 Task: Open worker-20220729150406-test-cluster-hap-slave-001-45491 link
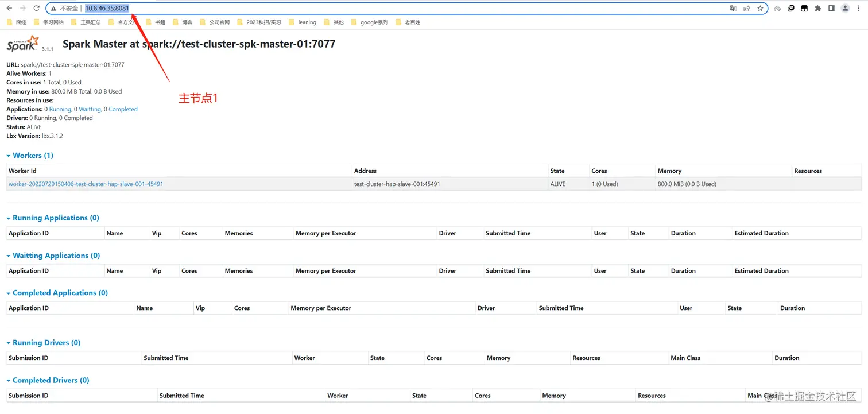click(86, 184)
